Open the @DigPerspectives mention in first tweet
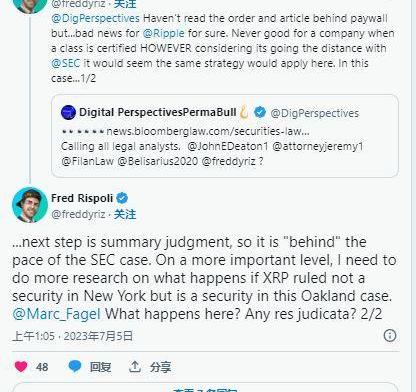Screen dimensions: 416x392 pos(95,18)
